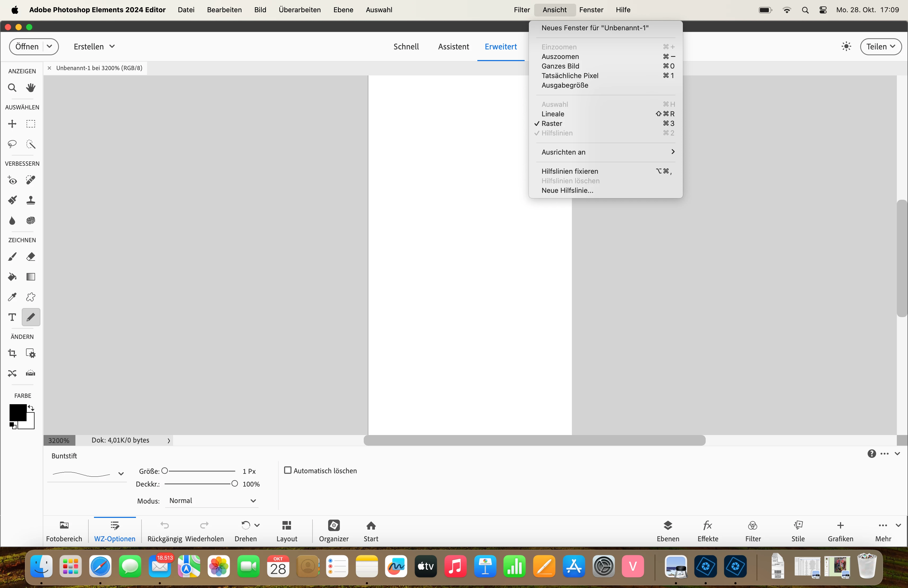This screenshot has height=588, width=908.
Task: Select the Clone Stamp tool
Action: coord(31,200)
